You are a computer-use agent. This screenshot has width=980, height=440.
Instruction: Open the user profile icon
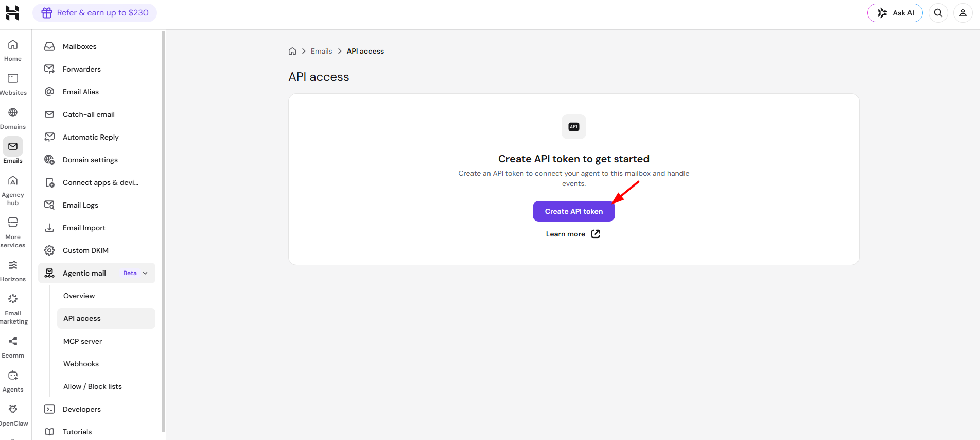tap(963, 13)
